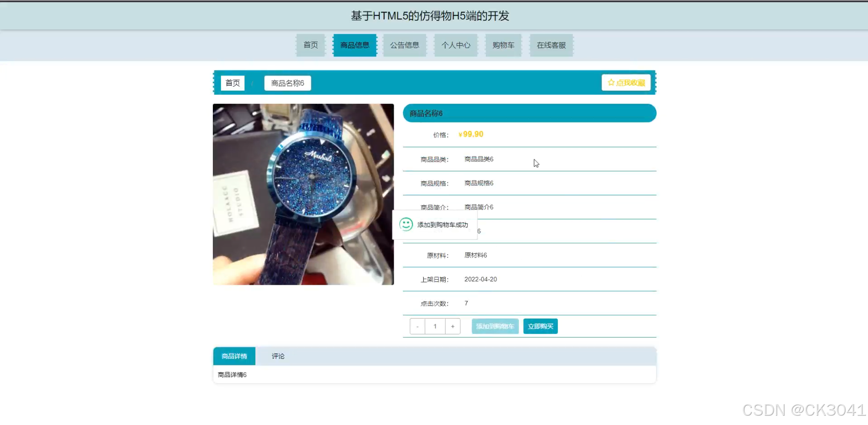Open 在线客服 online customer service
This screenshot has width=868, height=425.
(x=551, y=45)
